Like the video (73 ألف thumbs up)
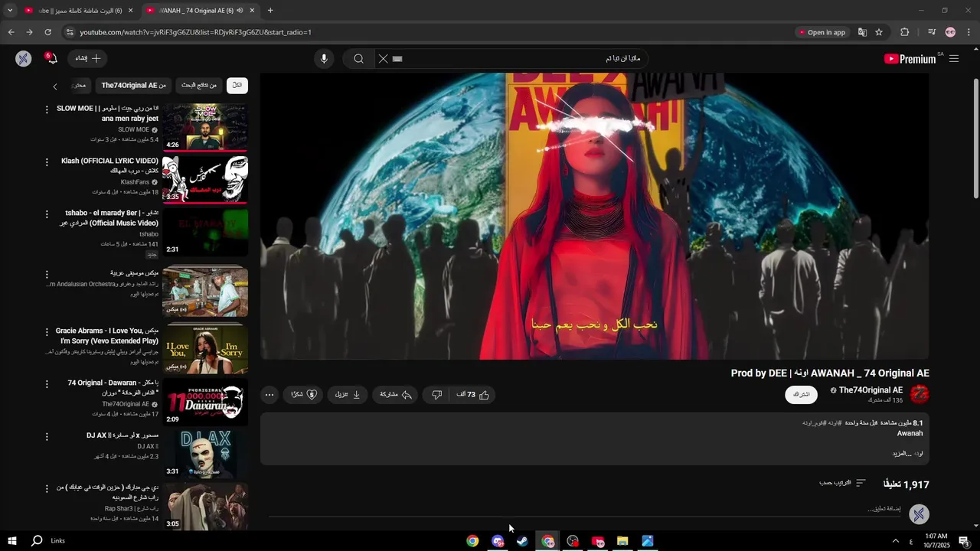This screenshot has width=980, height=551. coord(473,395)
